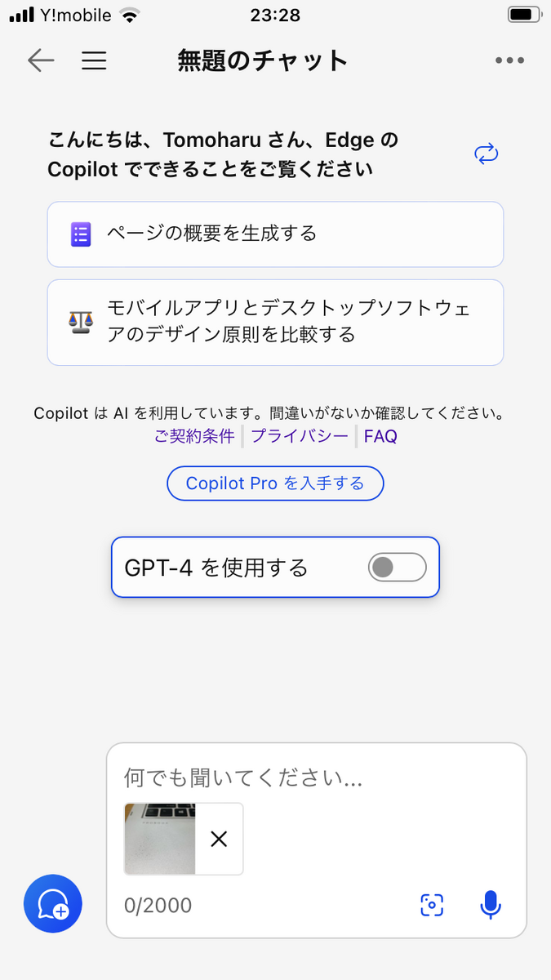This screenshot has height=980, width=551.
Task: Start a new chat topic icon
Action: click(x=53, y=903)
